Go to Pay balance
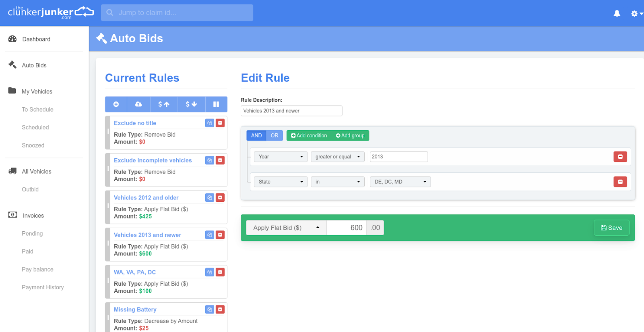Screen dimensions: 644x332 (37, 269)
